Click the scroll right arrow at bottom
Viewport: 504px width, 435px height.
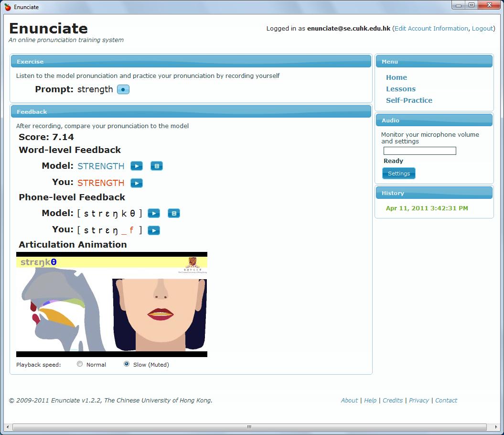point(496,427)
